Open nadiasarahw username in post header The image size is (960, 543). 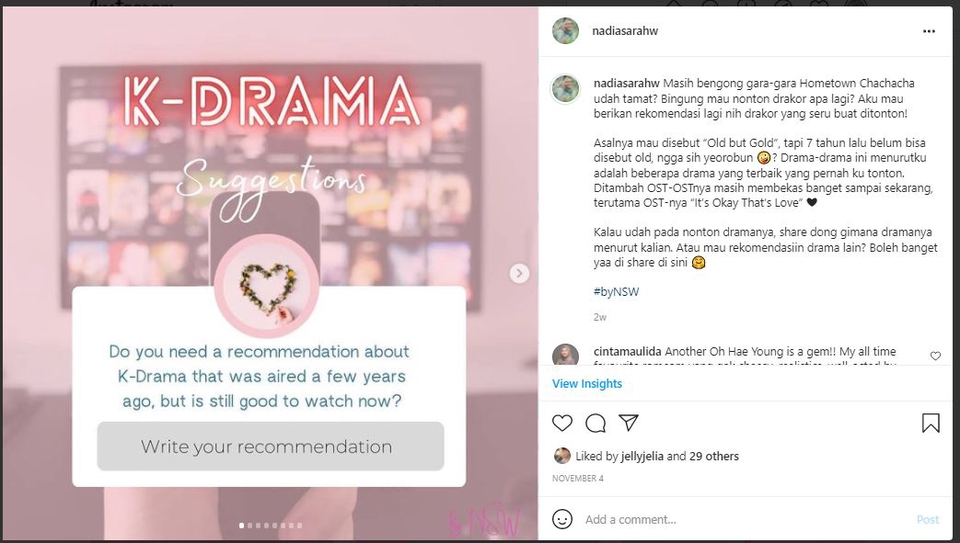tap(624, 31)
